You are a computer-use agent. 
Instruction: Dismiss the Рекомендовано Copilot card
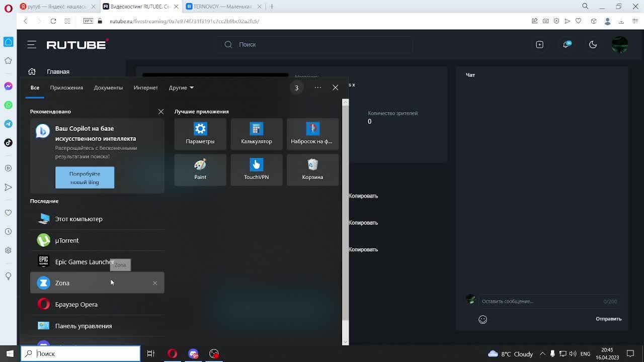pyautogui.click(x=161, y=112)
